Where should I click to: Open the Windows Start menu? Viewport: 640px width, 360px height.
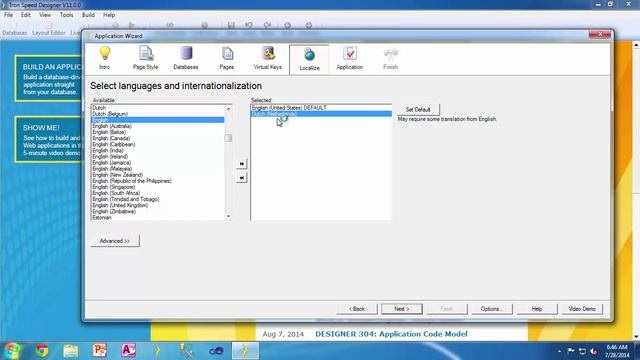tap(12, 351)
